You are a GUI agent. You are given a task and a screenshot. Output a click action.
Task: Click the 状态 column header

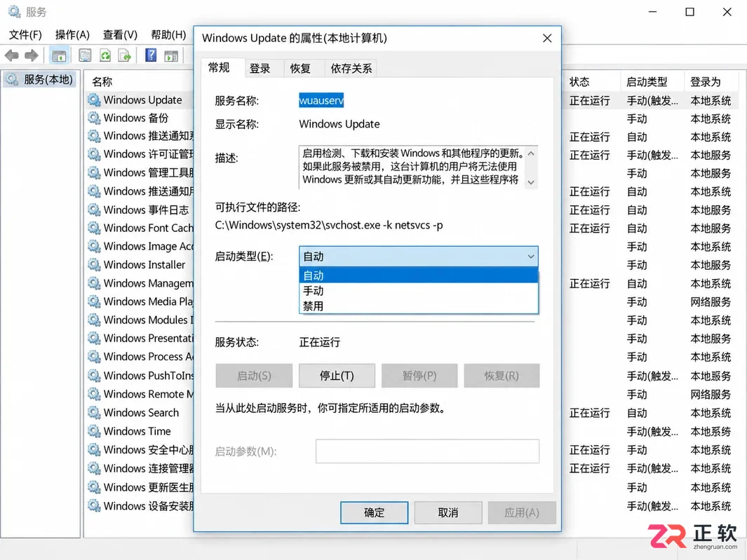tap(579, 82)
